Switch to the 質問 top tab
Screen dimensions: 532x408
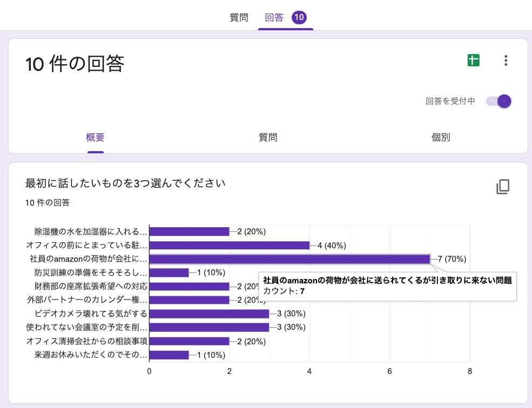tap(239, 17)
